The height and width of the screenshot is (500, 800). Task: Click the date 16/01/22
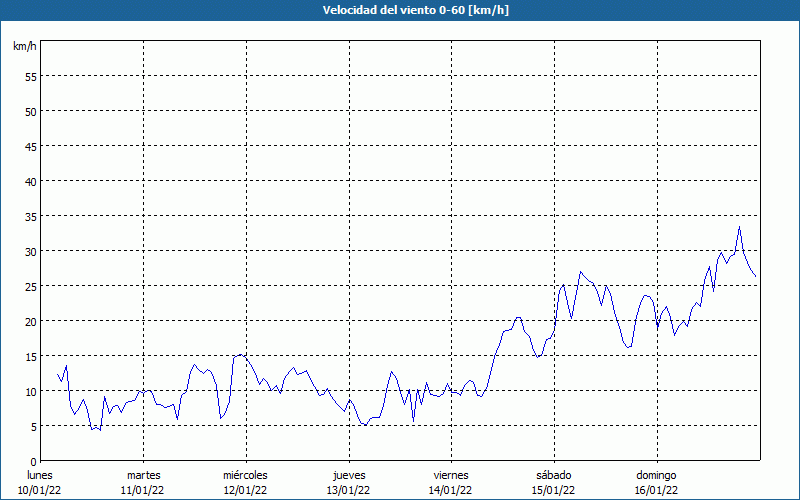click(x=656, y=490)
